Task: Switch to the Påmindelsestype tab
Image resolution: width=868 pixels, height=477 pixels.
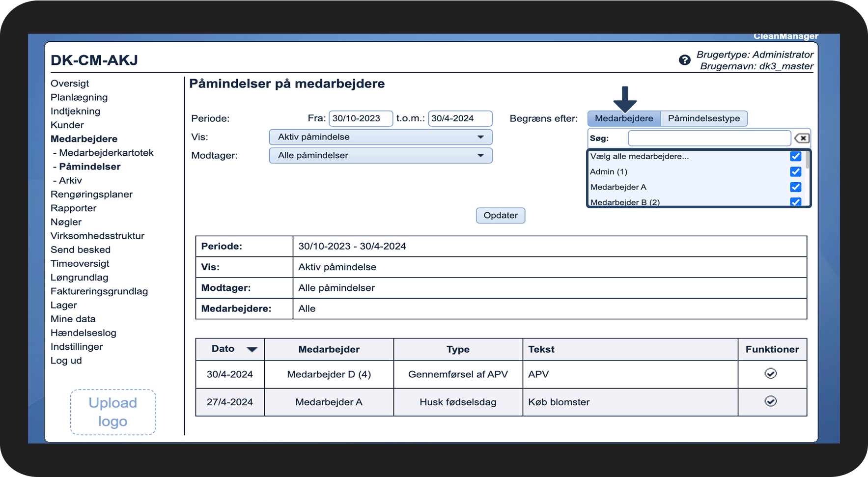Action: 703,118
